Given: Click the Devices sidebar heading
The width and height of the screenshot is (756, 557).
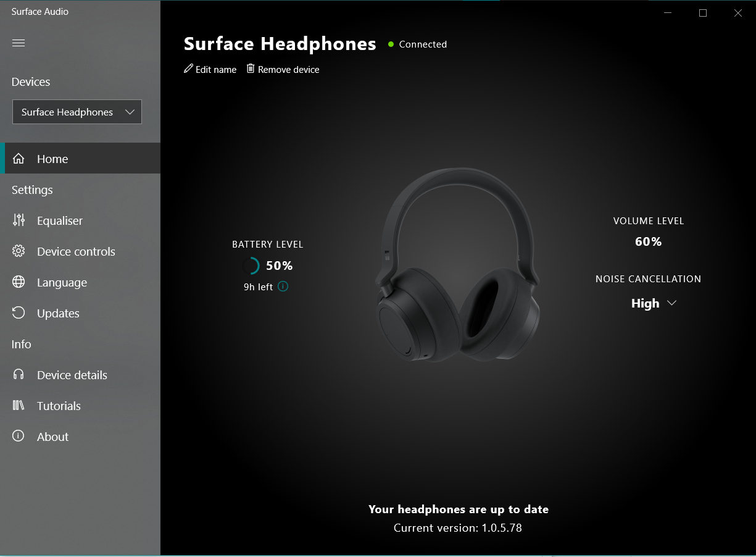Looking at the screenshot, I should (x=31, y=82).
